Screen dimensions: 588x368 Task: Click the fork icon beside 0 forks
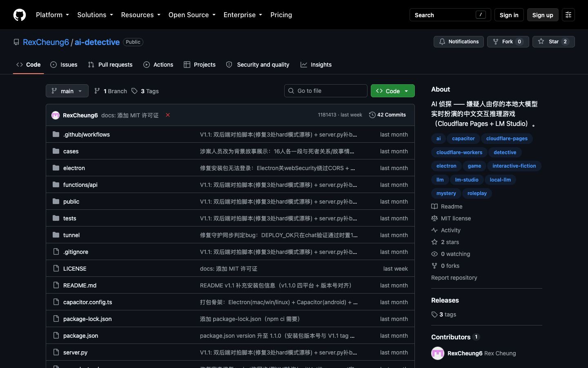(434, 266)
